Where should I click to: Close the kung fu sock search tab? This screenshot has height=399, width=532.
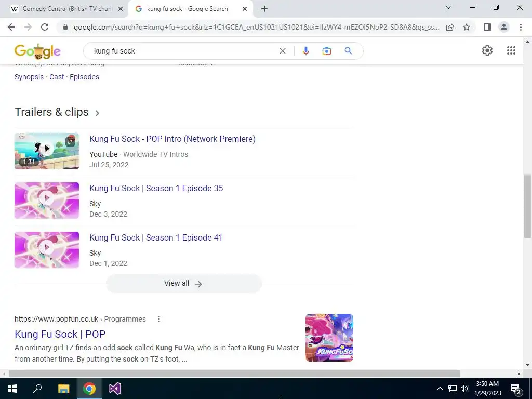click(x=245, y=9)
